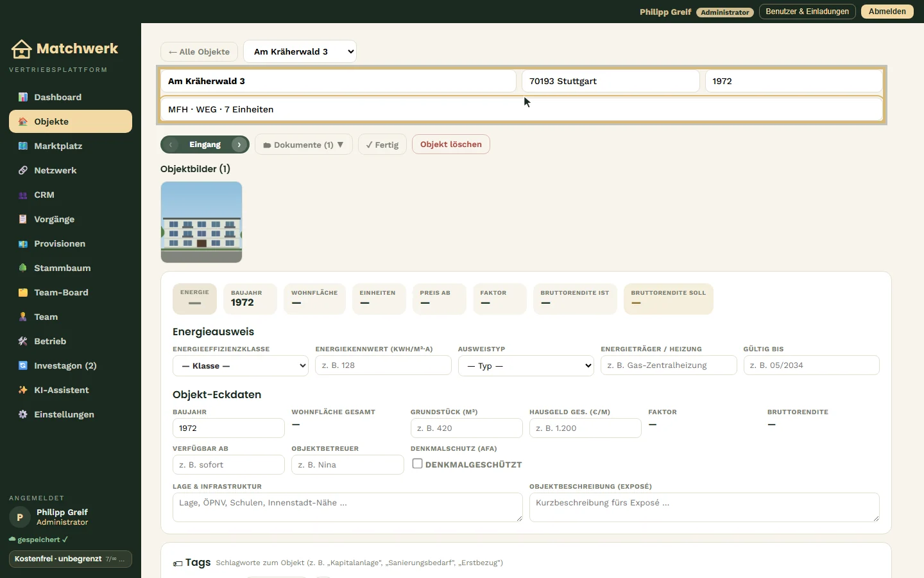This screenshot has width=924, height=578.
Task: Click the Energiekennwert input field
Action: click(x=383, y=365)
